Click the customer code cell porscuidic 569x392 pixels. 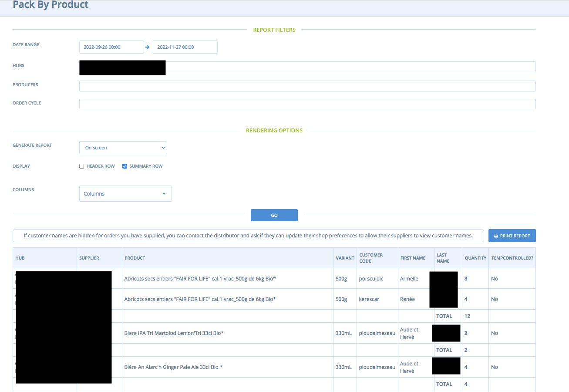(x=370, y=278)
